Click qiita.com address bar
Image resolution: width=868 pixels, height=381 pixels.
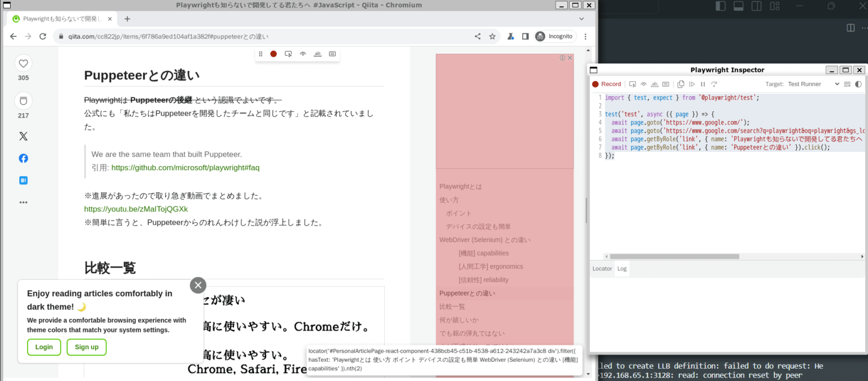pyautogui.click(x=277, y=36)
